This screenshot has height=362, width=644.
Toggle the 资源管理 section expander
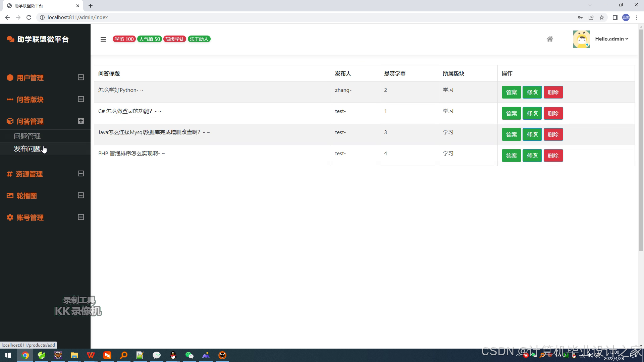[81, 174]
